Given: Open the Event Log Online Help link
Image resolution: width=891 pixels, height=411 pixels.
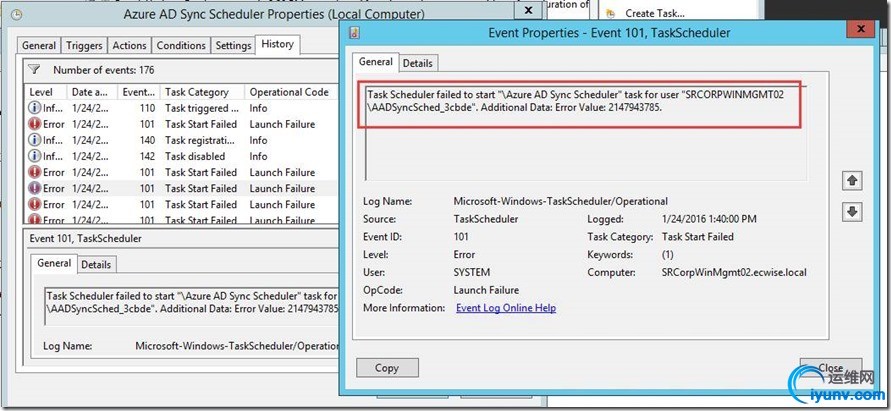Looking at the screenshot, I should [x=506, y=308].
